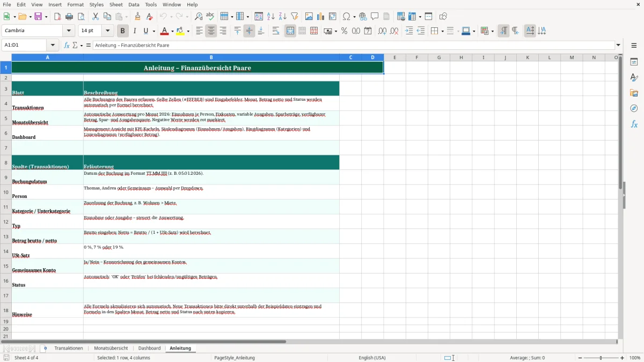Run the Spelling check icon
This screenshot has width=644, height=362.
210,17
